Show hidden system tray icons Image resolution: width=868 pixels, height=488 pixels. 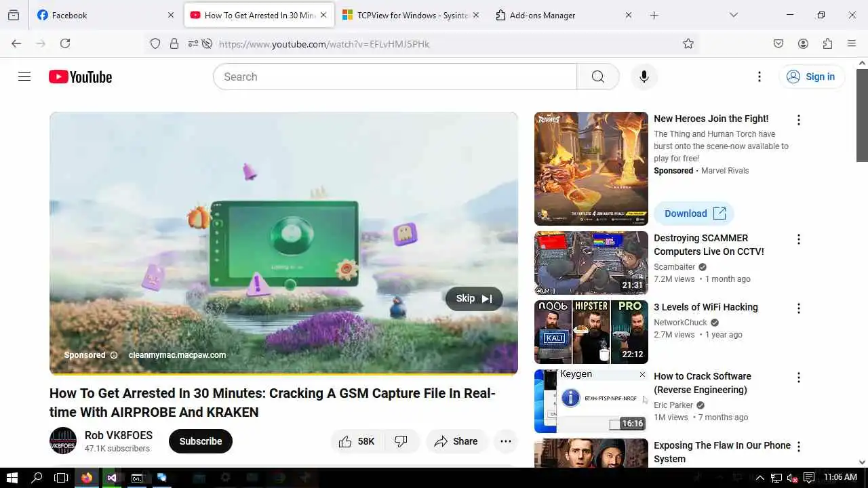coord(759,478)
